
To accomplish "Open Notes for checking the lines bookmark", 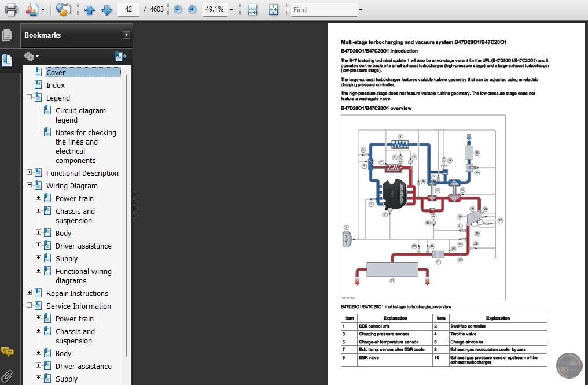I will point(86,146).
